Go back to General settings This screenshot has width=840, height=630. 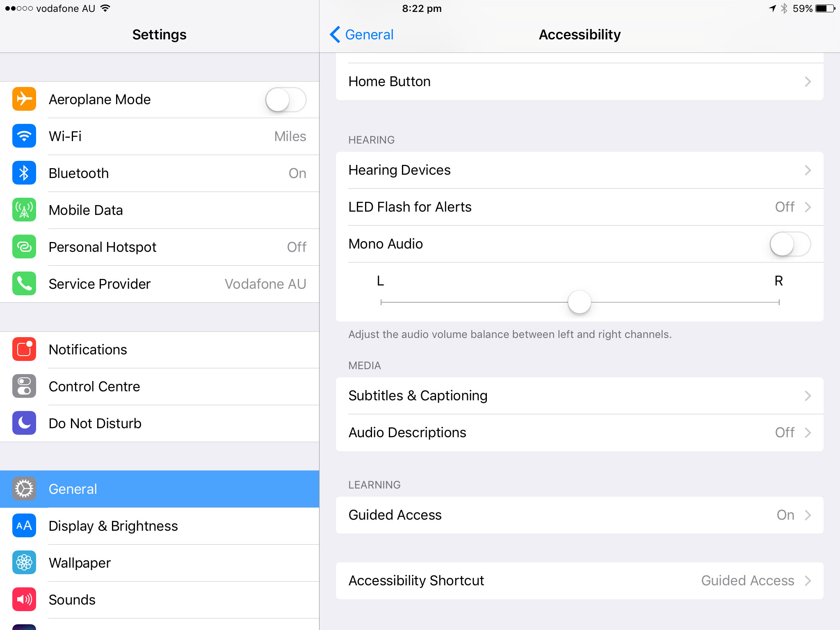point(362,35)
